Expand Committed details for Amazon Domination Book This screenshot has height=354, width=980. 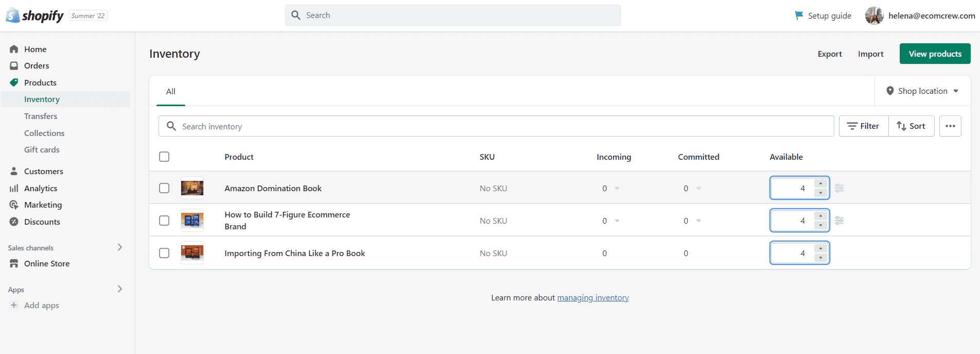pos(698,188)
